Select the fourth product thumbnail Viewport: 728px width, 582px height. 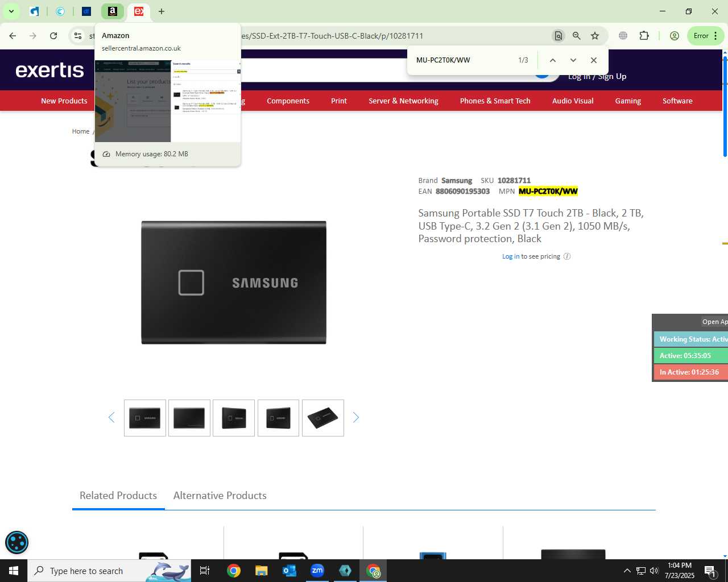(x=278, y=418)
